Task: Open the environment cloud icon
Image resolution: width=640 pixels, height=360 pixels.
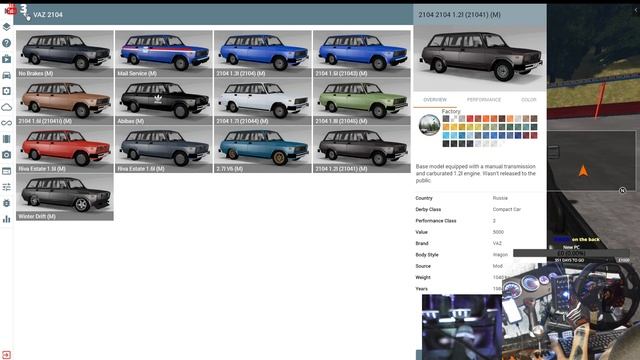Action: tap(7, 107)
